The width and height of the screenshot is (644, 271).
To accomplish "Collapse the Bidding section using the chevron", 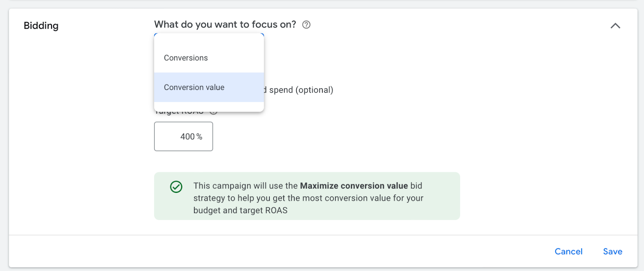I will 615,26.
